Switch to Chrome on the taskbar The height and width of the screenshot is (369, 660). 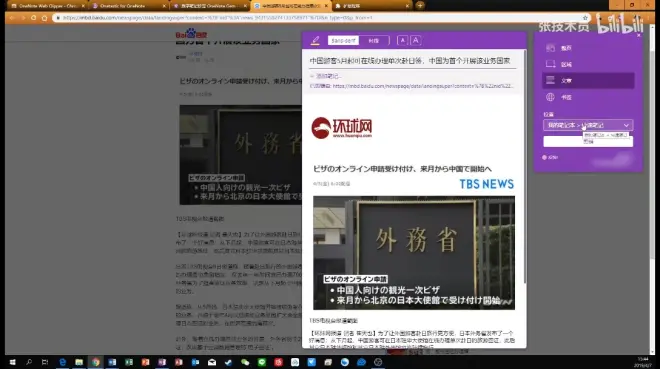[x=96, y=362]
